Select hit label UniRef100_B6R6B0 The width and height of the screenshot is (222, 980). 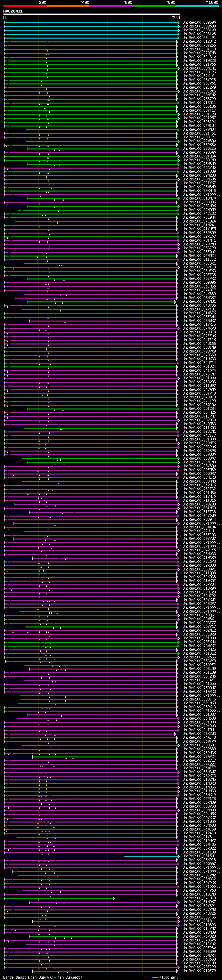tap(199, 145)
